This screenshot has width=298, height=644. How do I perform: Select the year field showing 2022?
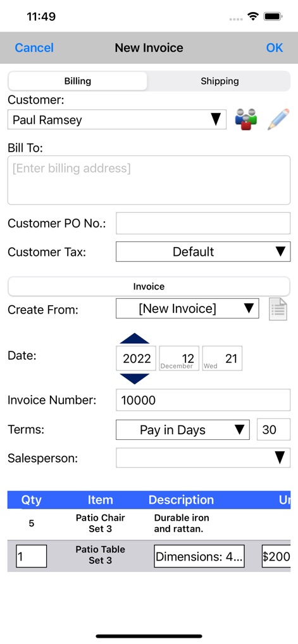136,358
